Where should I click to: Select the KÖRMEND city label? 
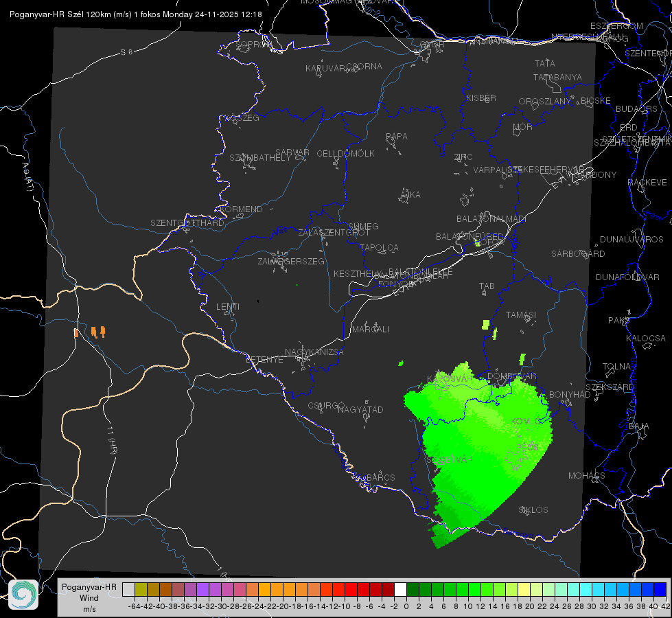tap(241, 209)
